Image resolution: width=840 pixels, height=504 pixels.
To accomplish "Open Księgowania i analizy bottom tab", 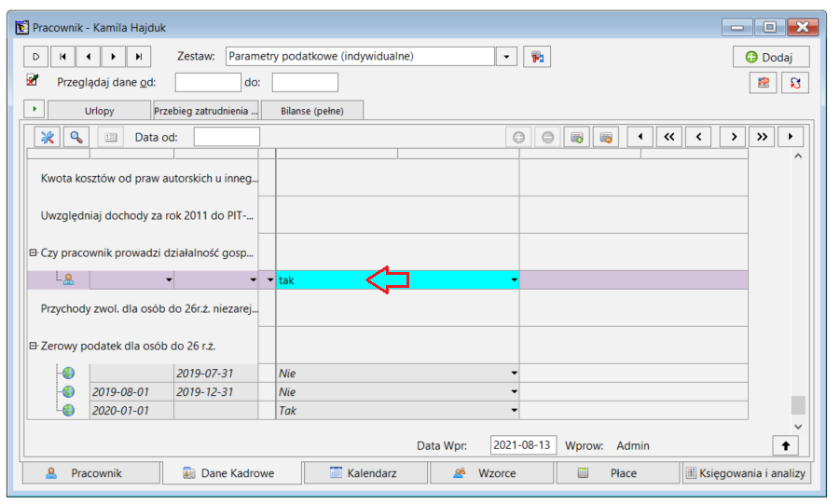I will pyautogui.click(x=746, y=473).
